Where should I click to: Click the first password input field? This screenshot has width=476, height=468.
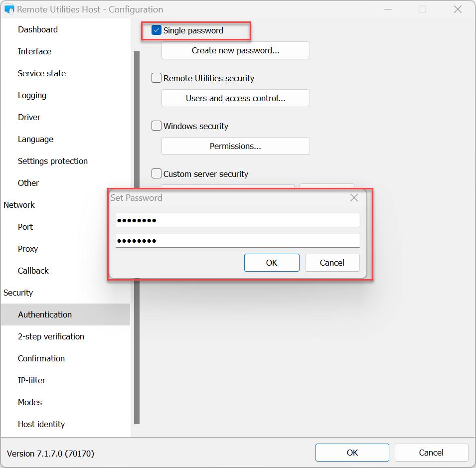[237, 220]
